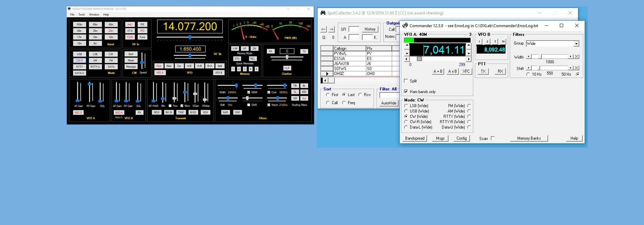Screen dimensions: 644x225
Task: Open the Config button in Commander
Action: point(462,138)
